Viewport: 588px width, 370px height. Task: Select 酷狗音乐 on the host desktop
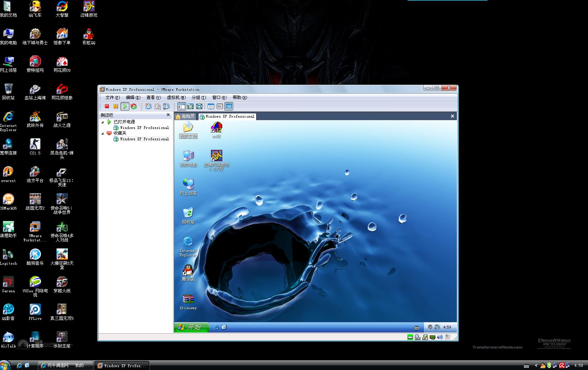click(35, 257)
